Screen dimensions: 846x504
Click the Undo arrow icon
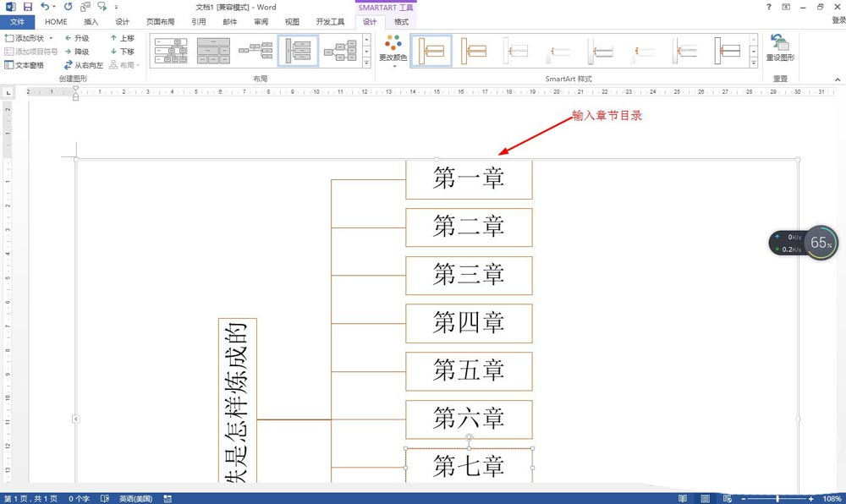[x=45, y=7]
